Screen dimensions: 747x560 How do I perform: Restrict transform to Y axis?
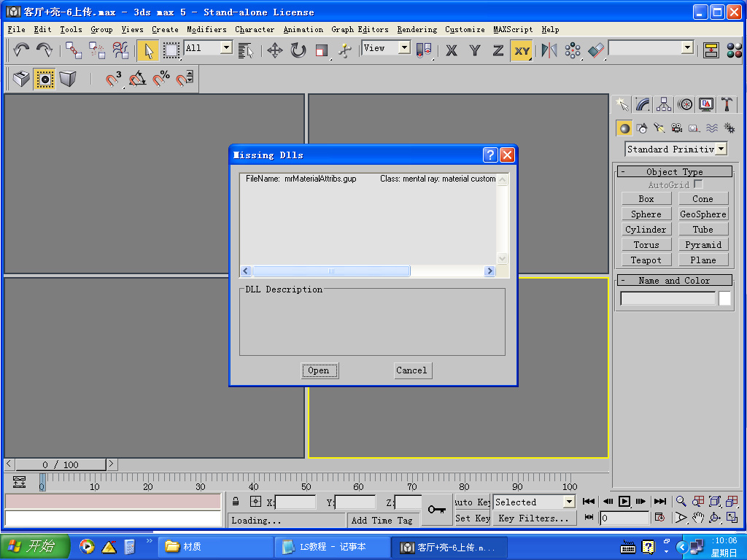(475, 50)
